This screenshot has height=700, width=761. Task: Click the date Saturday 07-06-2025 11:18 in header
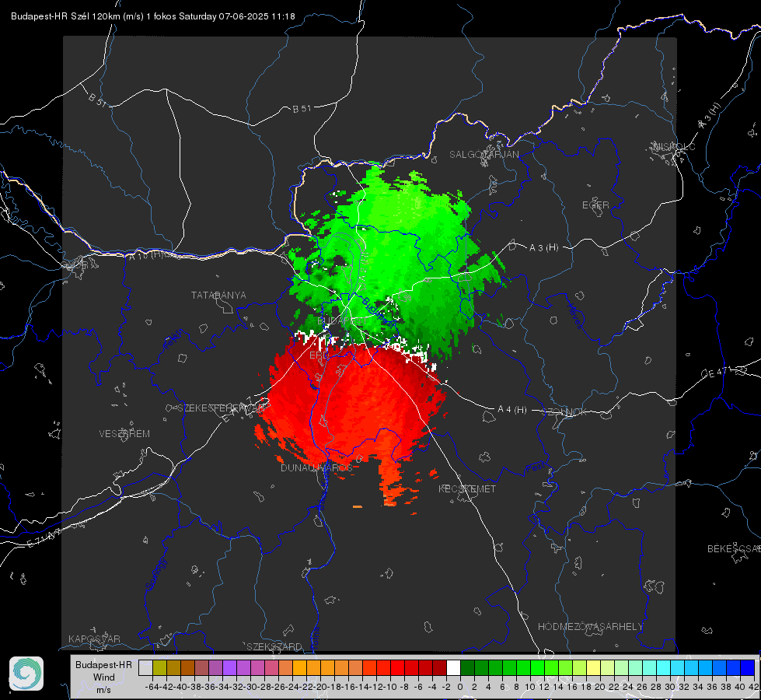pos(237,16)
